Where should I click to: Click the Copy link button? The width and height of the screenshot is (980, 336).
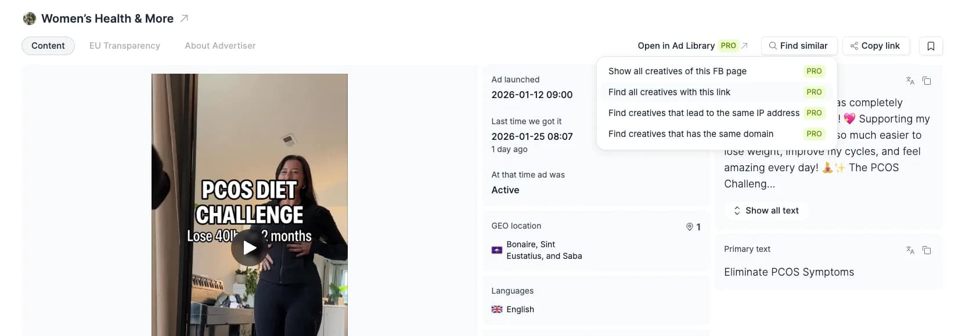pos(875,46)
